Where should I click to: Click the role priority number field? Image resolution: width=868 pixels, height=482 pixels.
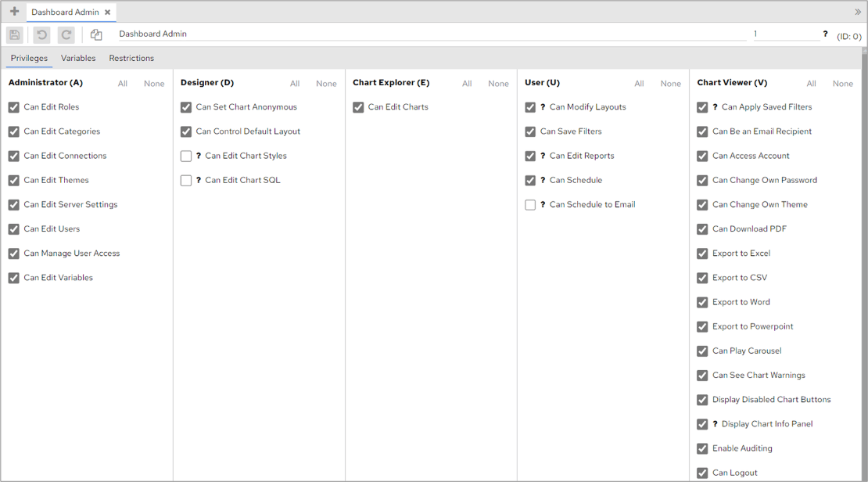786,34
